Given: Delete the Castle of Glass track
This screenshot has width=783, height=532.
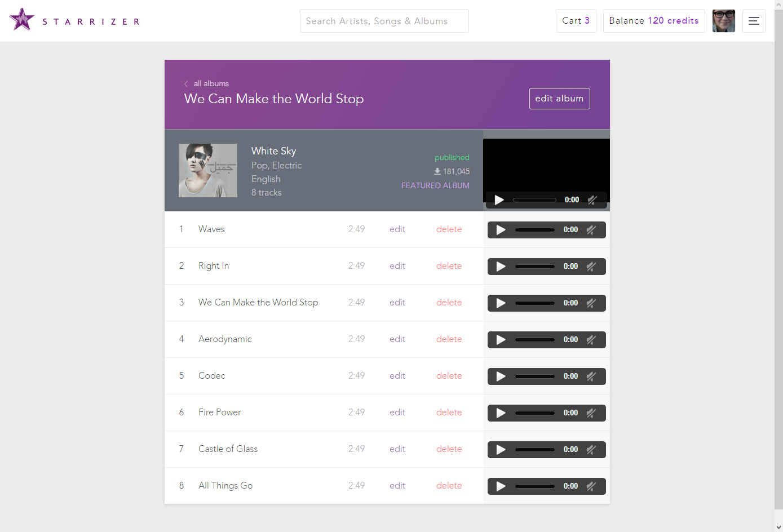Looking at the screenshot, I should [x=449, y=449].
